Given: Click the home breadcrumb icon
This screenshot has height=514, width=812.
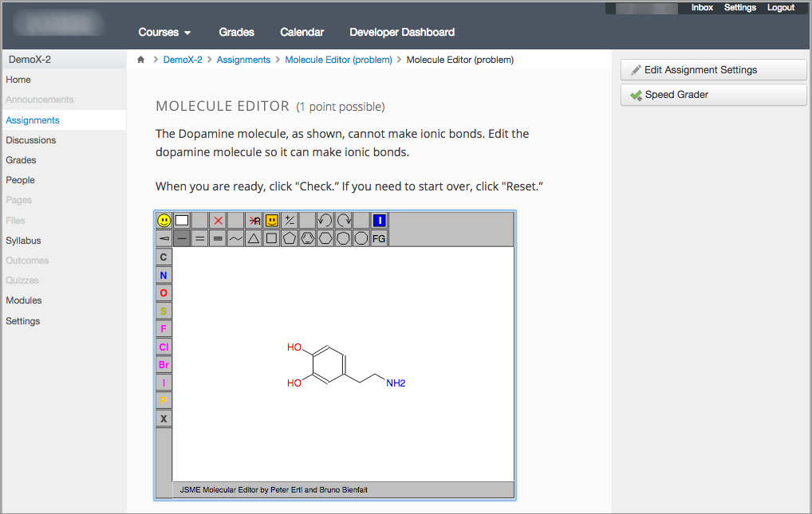Looking at the screenshot, I should tap(140, 59).
